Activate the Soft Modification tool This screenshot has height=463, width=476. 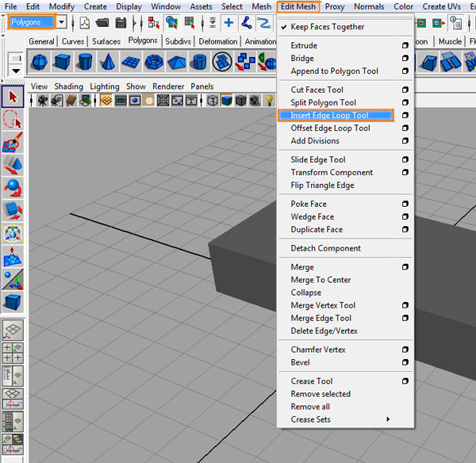point(13,256)
